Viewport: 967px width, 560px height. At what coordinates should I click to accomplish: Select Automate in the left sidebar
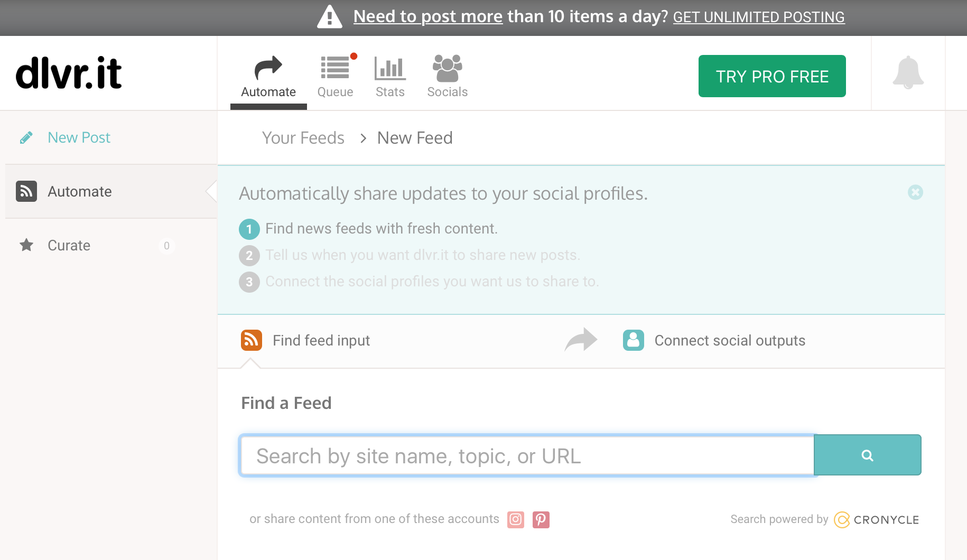point(111,191)
